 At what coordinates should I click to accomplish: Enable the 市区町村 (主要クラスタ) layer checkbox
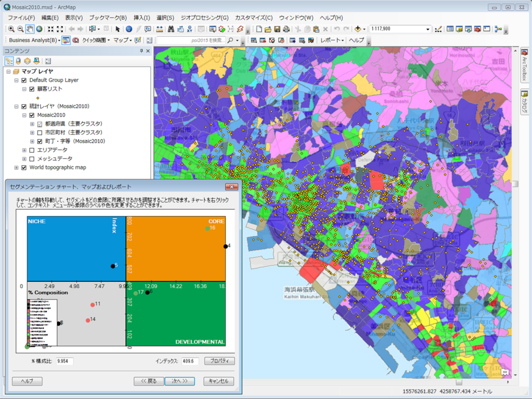(40, 132)
